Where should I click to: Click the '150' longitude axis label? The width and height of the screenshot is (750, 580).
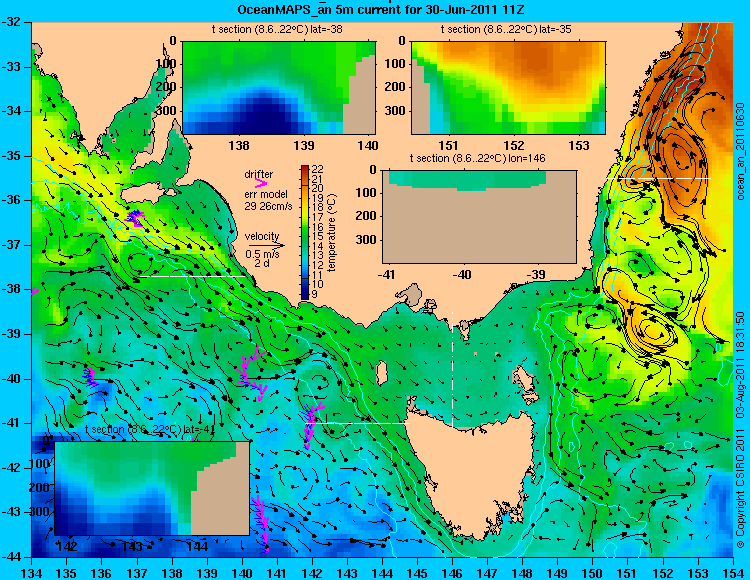pyautogui.click(x=593, y=573)
